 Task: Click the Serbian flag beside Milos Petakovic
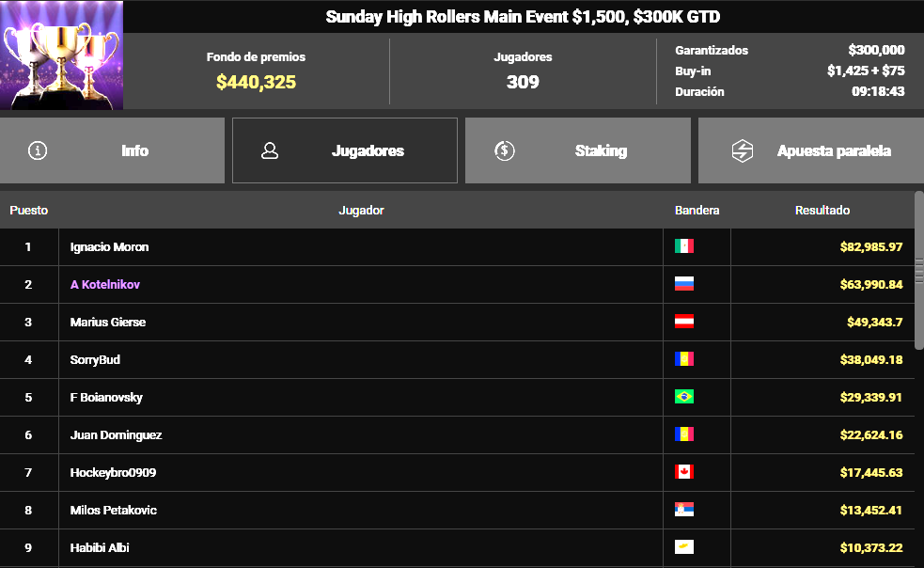point(684,510)
